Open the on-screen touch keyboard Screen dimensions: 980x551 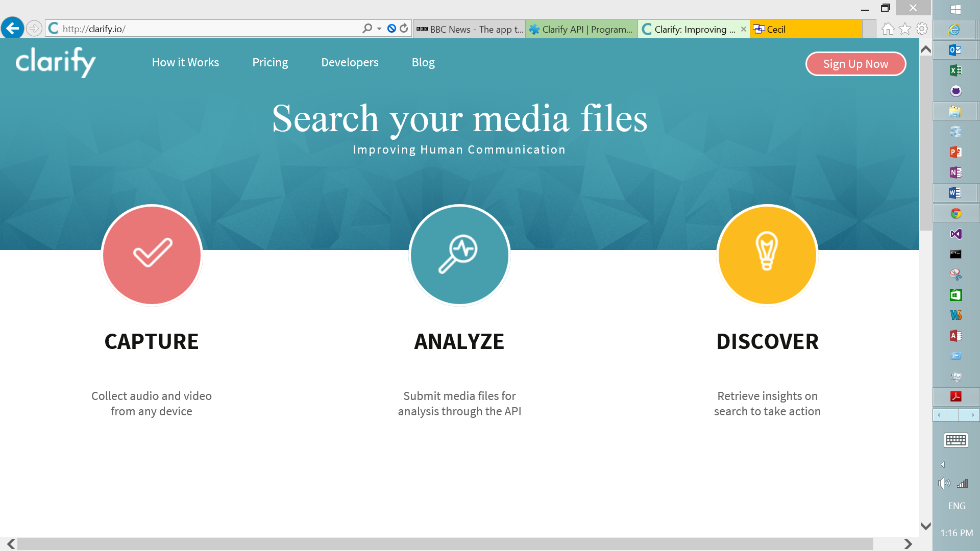[955, 440]
